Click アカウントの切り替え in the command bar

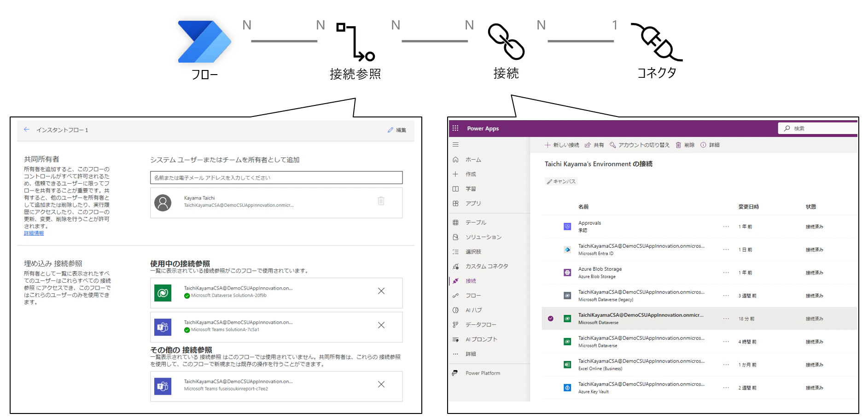[x=640, y=145]
